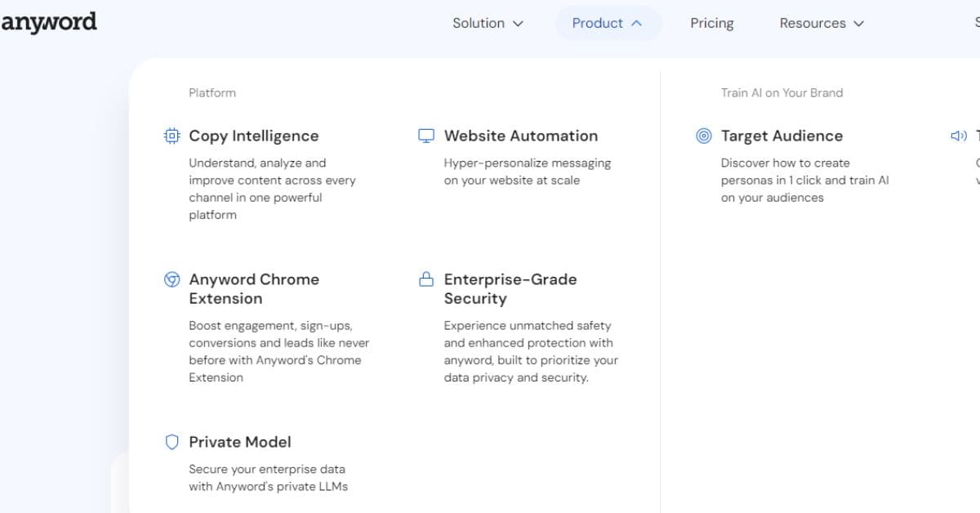Go to the Pricing page
This screenshot has height=513, width=980.
tap(712, 23)
